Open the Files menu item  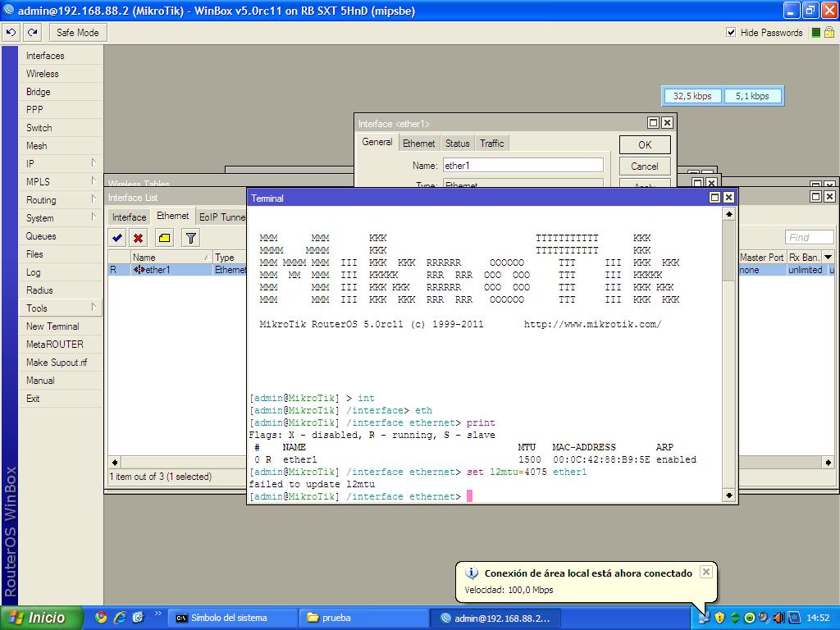[x=60, y=254]
